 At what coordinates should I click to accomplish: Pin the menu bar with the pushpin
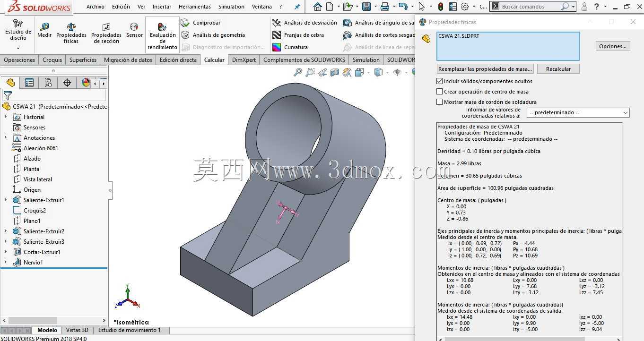(297, 7)
